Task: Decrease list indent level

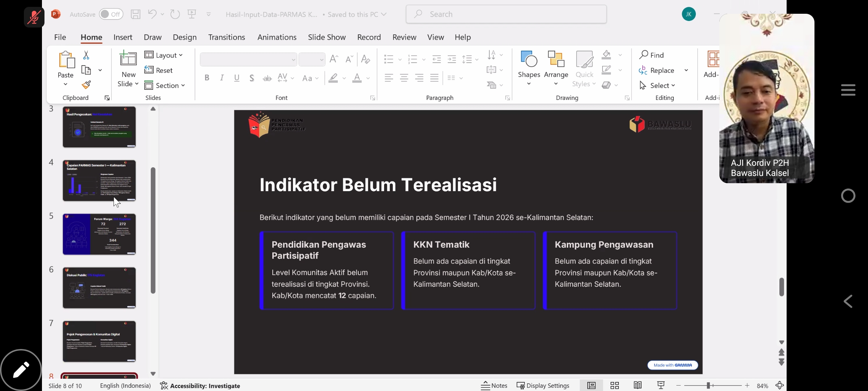Action: [437, 59]
